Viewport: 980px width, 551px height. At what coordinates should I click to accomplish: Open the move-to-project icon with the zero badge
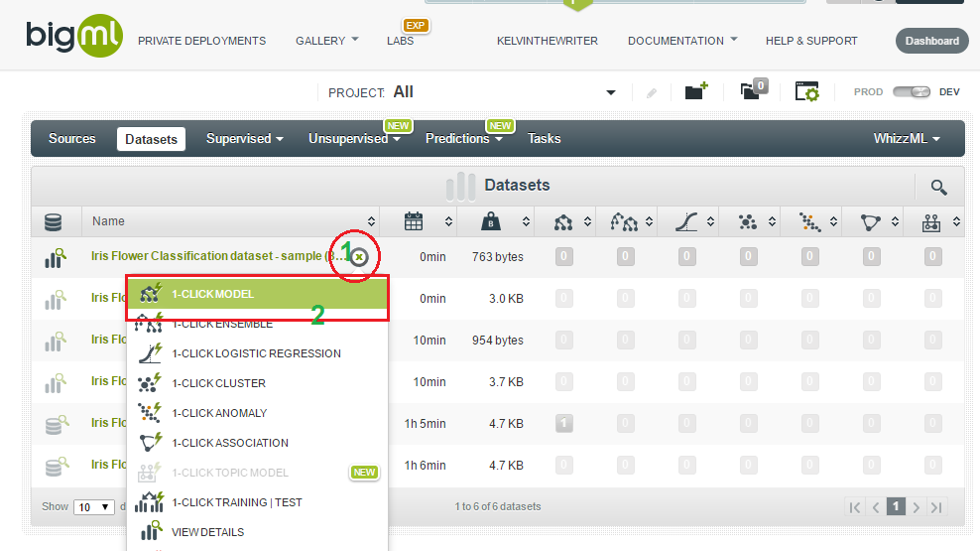(x=754, y=90)
